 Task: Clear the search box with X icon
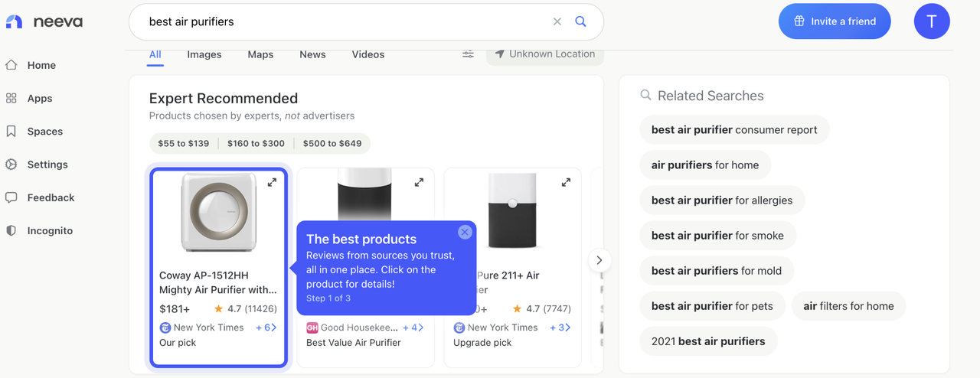(557, 21)
